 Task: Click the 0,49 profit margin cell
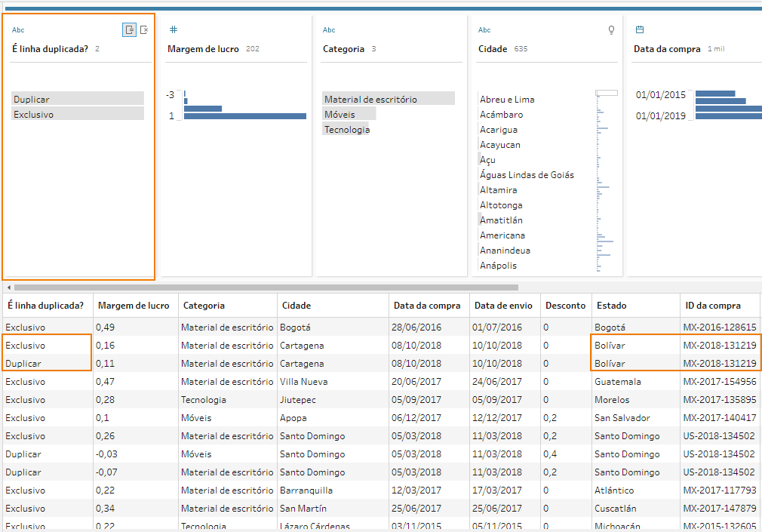click(136, 328)
